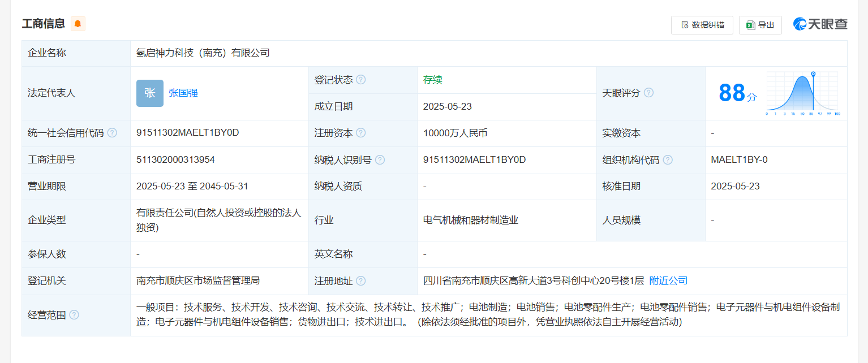Viewport: 868px width, 363px height.
Task: Click the 存续 registration status text
Action: click(x=433, y=80)
